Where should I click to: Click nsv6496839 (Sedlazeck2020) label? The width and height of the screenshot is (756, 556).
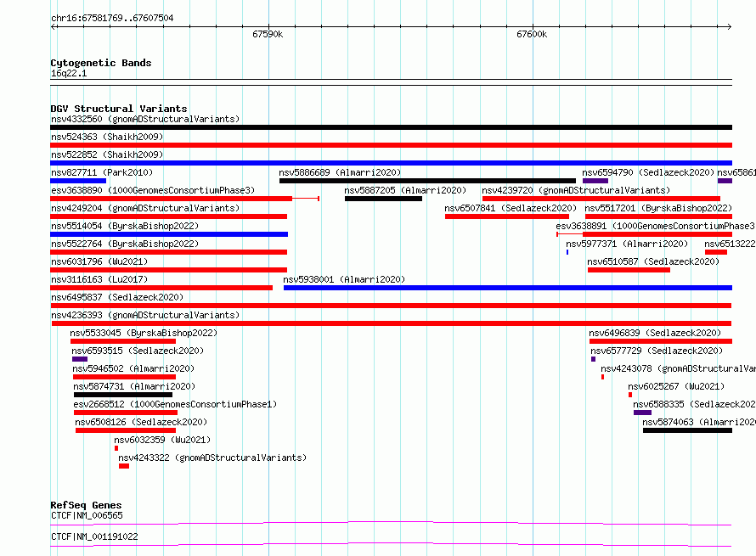coord(655,333)
